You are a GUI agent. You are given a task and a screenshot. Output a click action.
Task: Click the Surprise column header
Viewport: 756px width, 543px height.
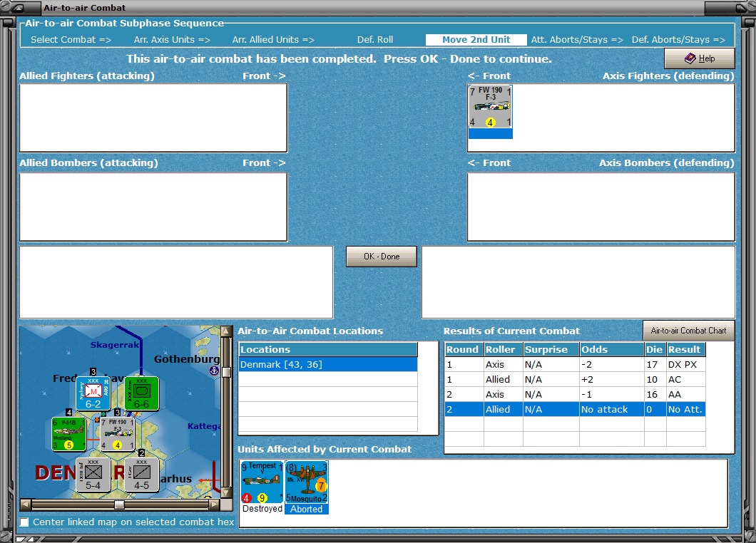[551, 349]
